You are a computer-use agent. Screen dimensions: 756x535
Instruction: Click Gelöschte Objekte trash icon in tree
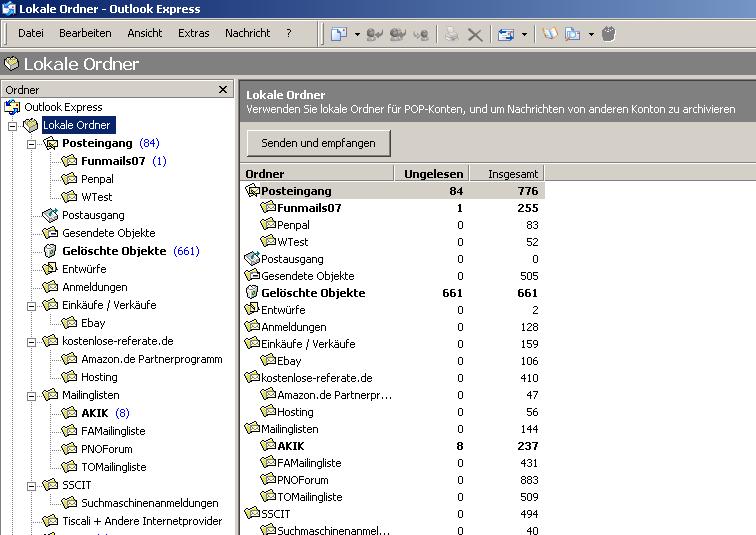(50, 251)
